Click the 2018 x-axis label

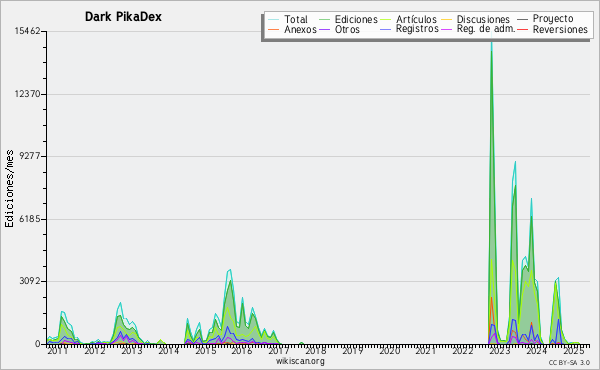coord(316,350)
